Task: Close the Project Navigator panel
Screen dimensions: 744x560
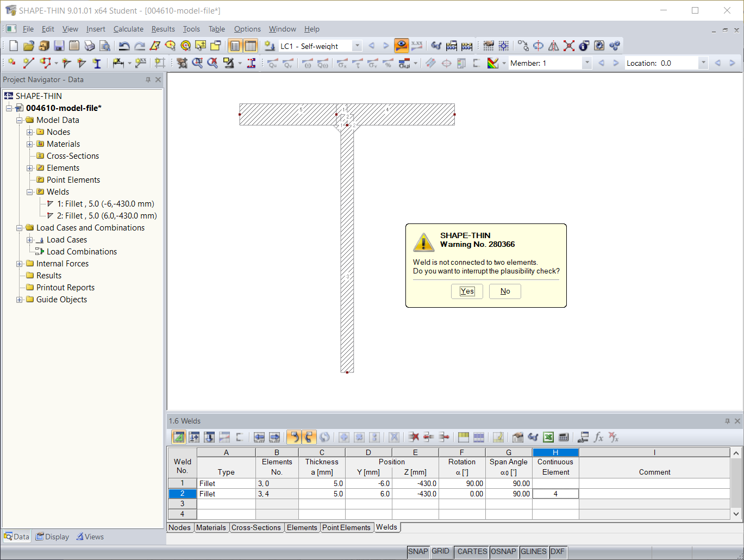Action: point(158,79)
